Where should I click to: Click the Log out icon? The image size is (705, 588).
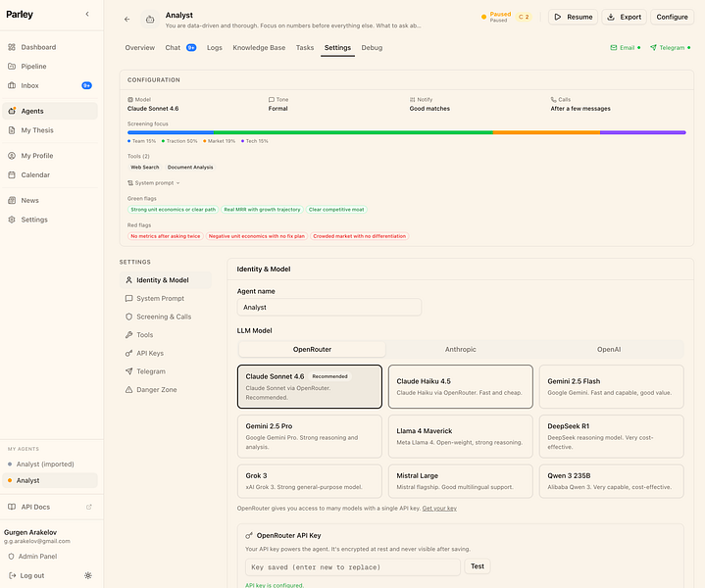(12, 575)
